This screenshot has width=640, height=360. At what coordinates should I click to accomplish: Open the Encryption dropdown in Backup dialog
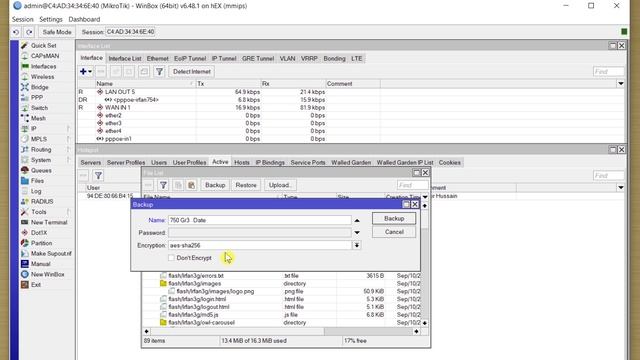(357, 245)
